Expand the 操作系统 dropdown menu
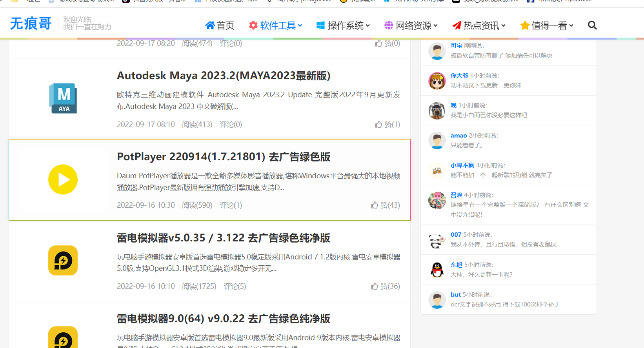This screenshot has width=644, height=348. coord(343,26)
